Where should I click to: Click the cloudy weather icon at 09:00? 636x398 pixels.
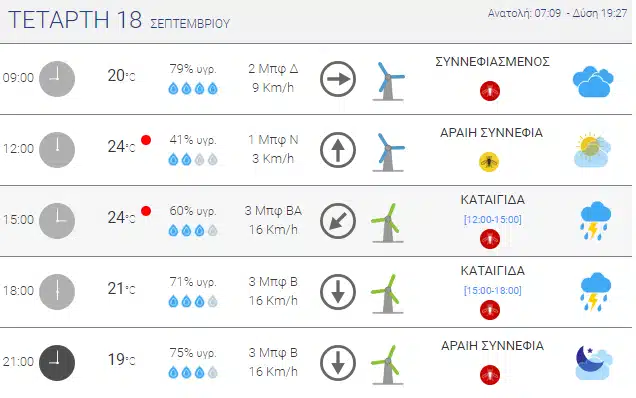[593, 82]
